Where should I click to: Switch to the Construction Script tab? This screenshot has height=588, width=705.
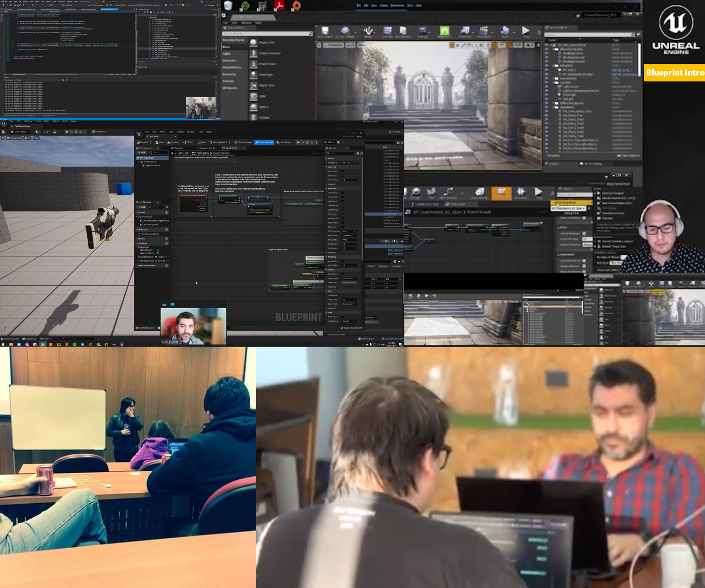point(206,148)
